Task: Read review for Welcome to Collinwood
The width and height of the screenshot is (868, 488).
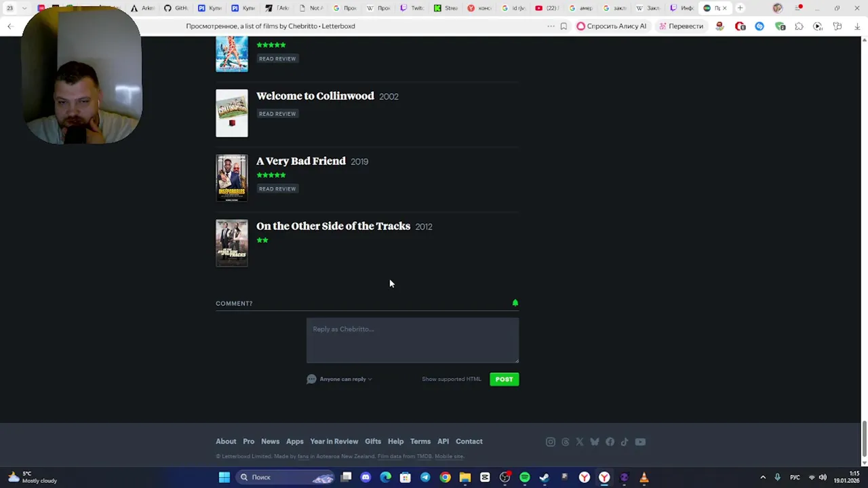Action: (277, 114)
